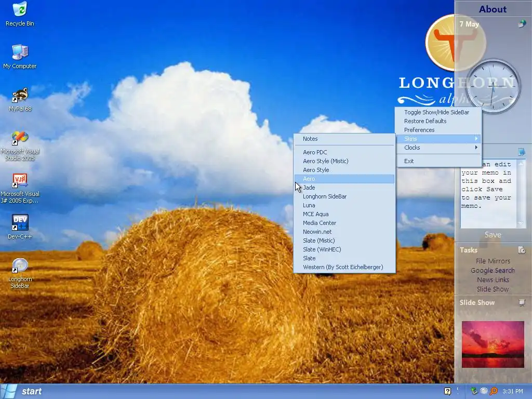Click the 7 May date text
The height and width of the screenshot is (399, 532).
[x=469, y=24]
